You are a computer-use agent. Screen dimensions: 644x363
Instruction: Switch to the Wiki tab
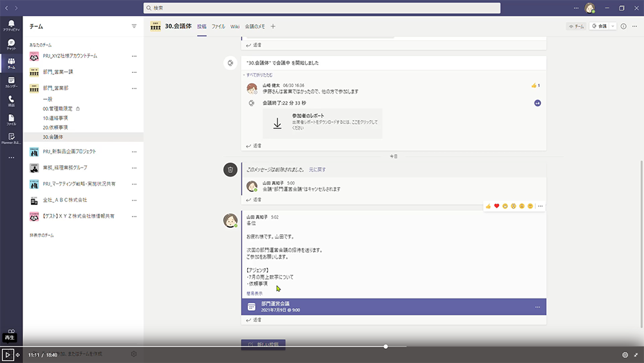click(235, 26)
